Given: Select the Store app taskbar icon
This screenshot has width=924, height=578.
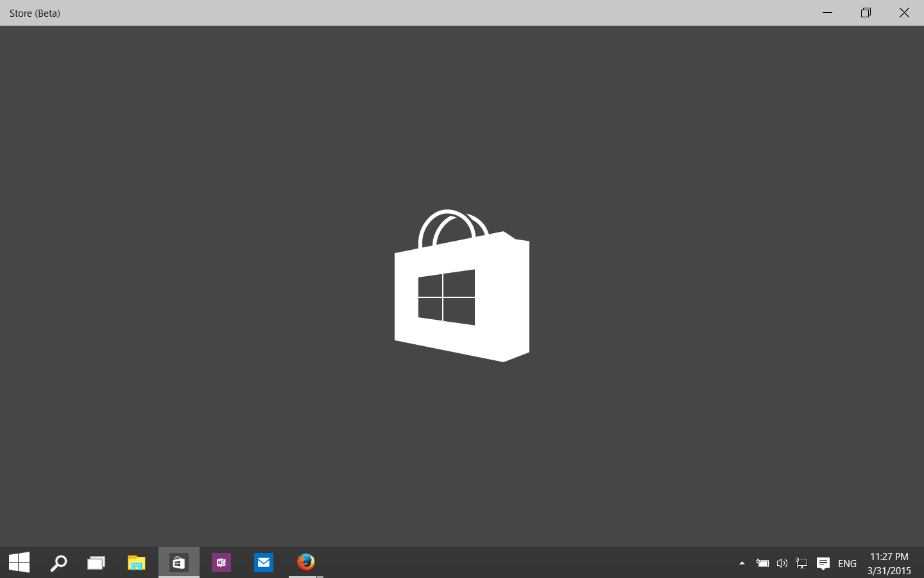Looking at the screenshot, I should tap(179, 563).
